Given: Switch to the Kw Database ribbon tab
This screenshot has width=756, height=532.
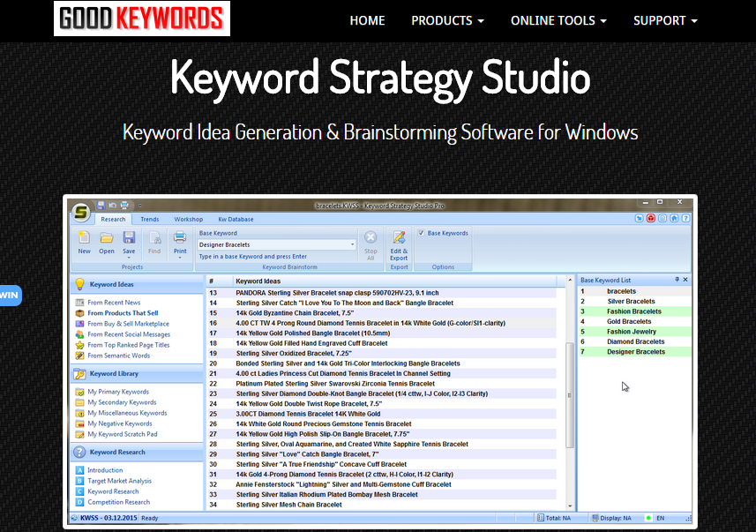Looking at the screenshot, I should (x=236, y=220).
